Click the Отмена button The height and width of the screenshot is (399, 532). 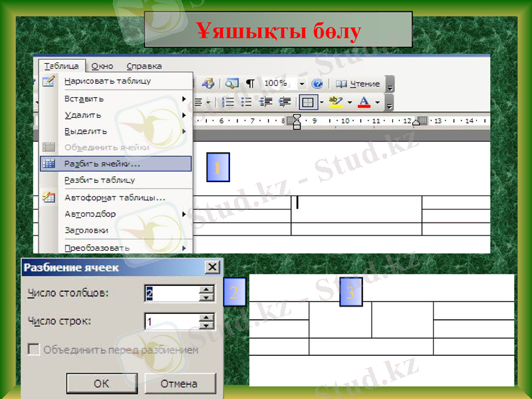click(180, 383)
